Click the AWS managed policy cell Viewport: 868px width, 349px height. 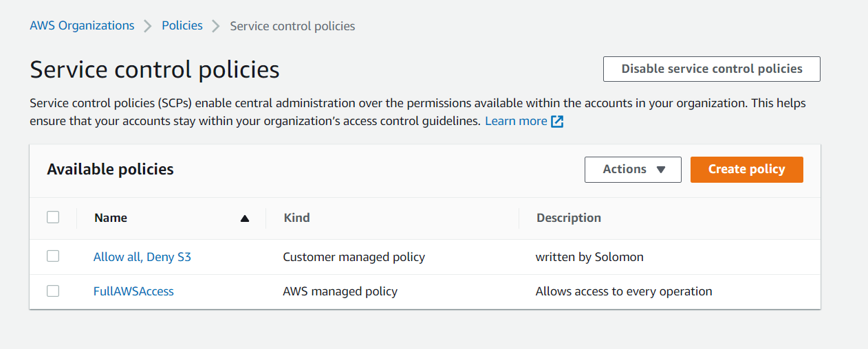coord(340,291)
